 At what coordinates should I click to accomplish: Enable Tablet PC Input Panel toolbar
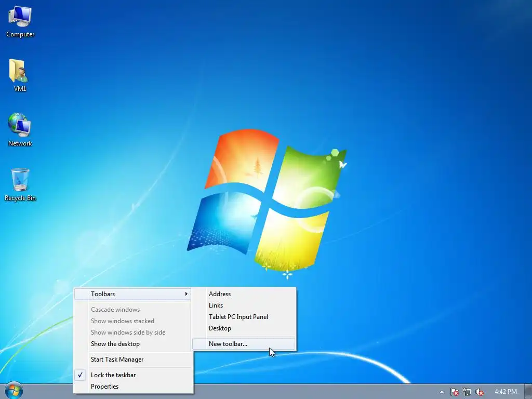pos(244,316)
